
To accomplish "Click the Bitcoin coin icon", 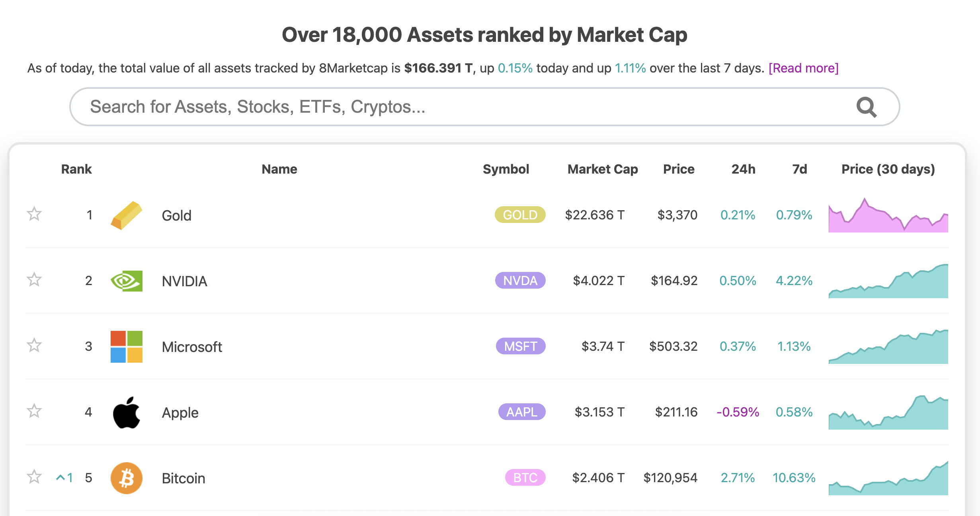I will pos(126,478).
